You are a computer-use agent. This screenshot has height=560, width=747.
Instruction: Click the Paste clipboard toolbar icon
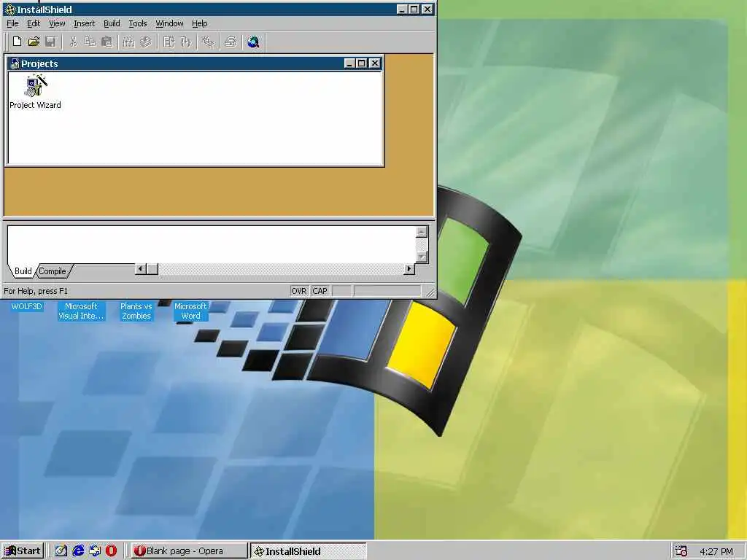(107, 42)
